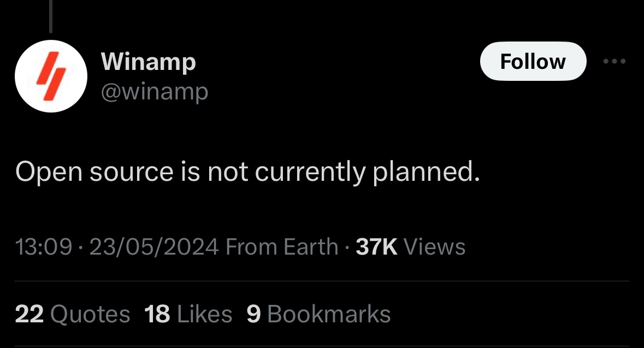
Task: Click the 23/05/2024 post date
Action: coord(154,247)
